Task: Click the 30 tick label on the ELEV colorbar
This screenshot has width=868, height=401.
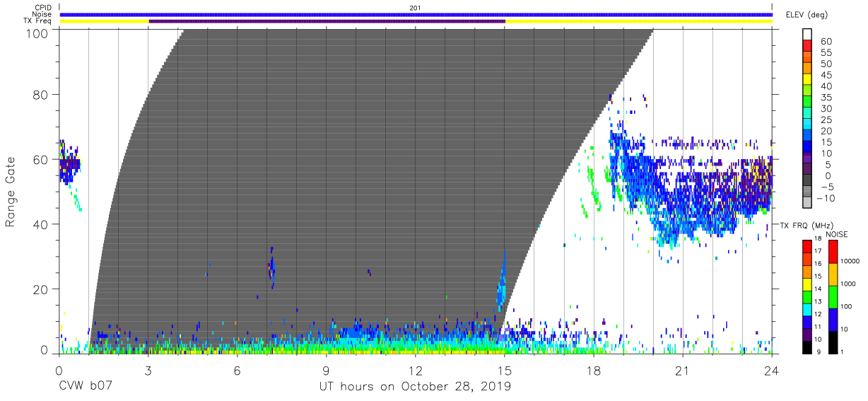Action: (x=826, y=109)
